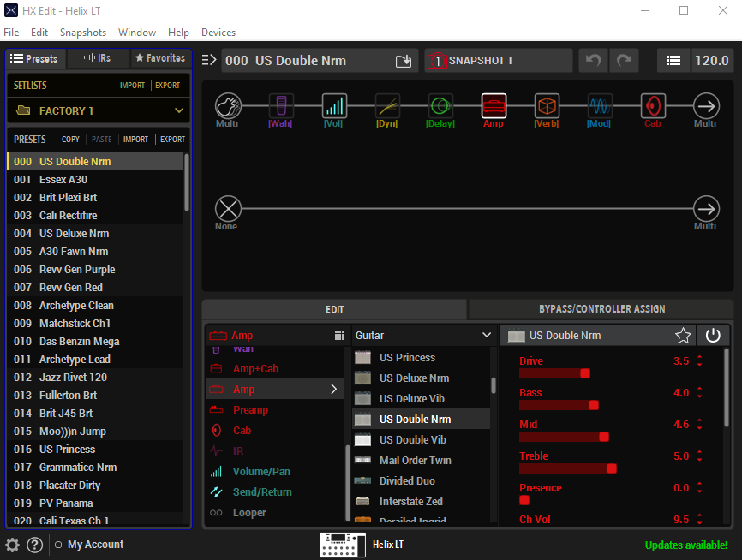Click the presets PASTE button
Screen dimensions: 742x560
tap(102, 139)
